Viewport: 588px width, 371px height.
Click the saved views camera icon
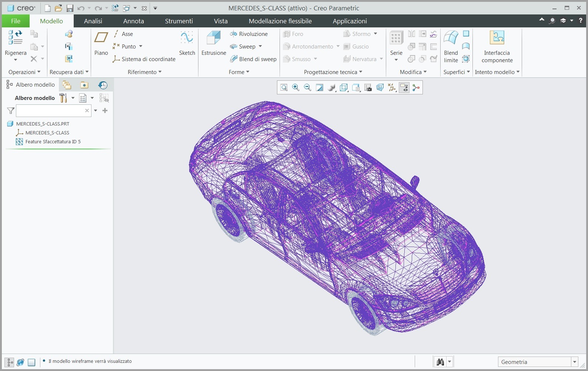click(368, 88)
